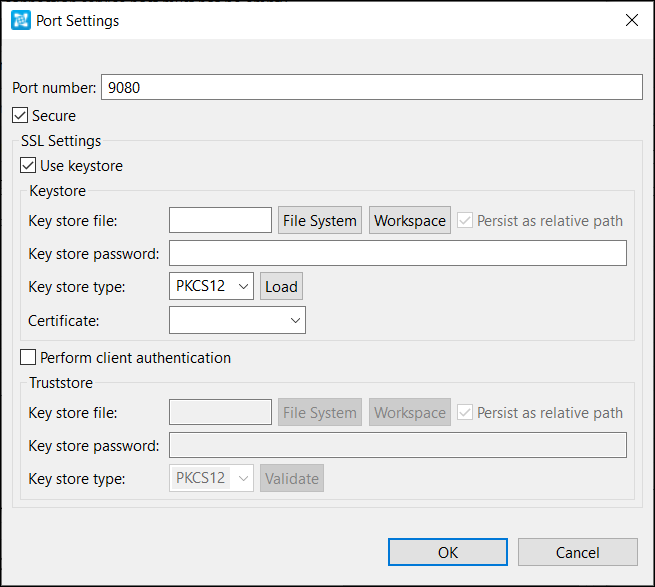
Task: Browse Workspace for keystore file
Action: click(410, 220)
